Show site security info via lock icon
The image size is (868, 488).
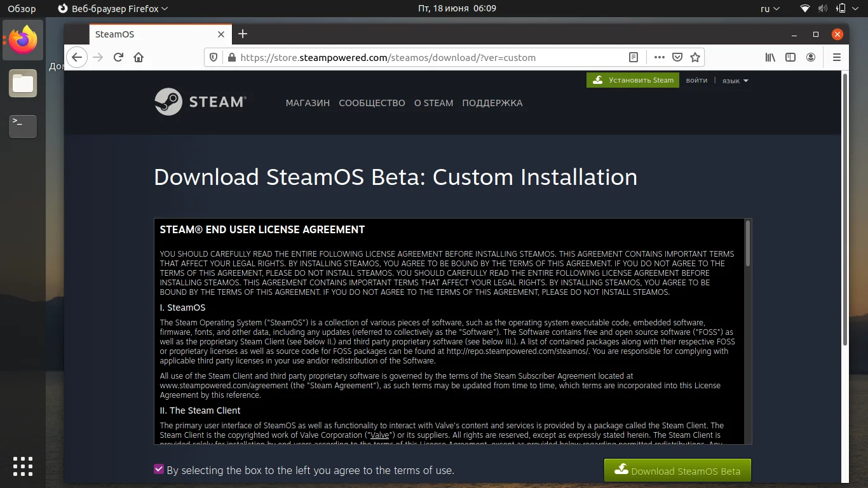[231, 57]
